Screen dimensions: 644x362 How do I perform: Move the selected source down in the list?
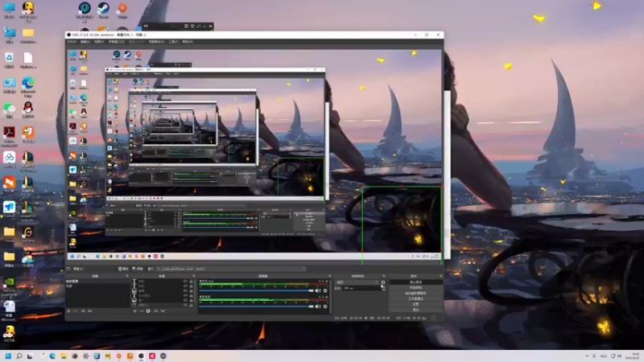[x=163, y=311]
